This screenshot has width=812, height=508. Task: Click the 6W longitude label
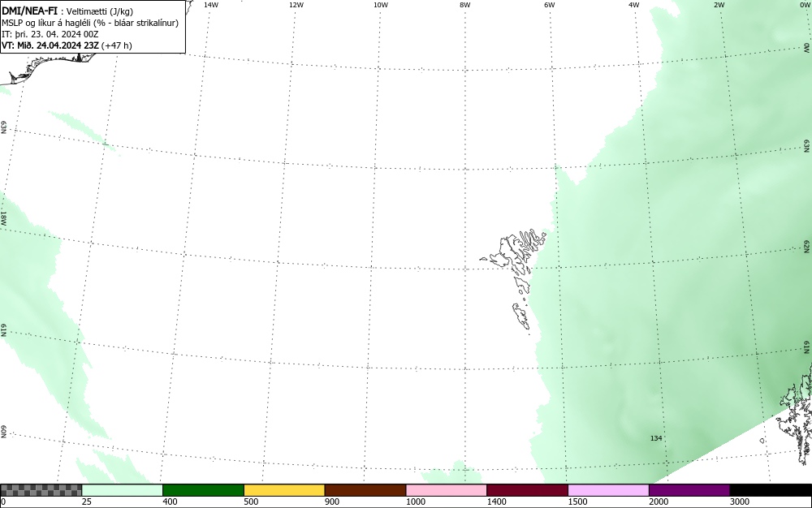(550, 5)
